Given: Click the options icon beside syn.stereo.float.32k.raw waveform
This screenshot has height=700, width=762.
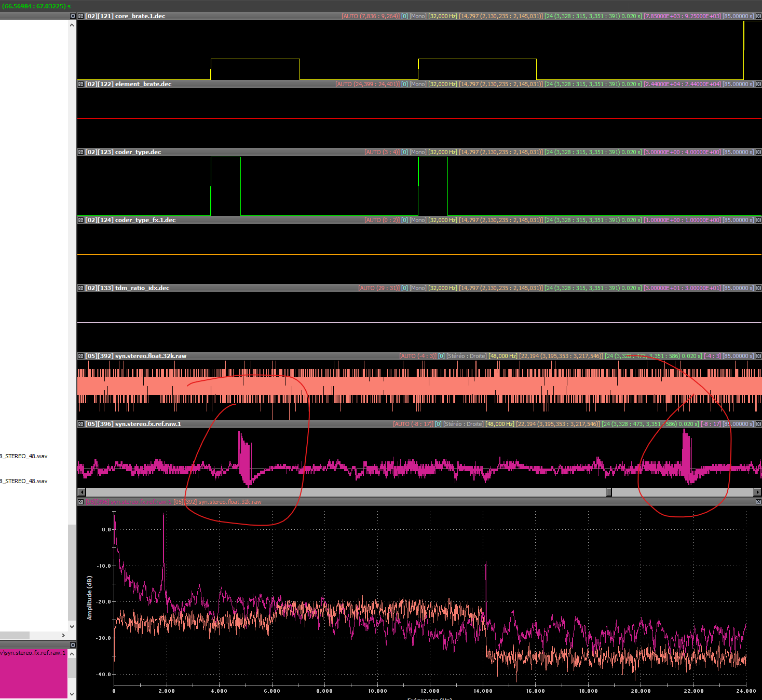Looking at the screenshot, I should point(80,356).
